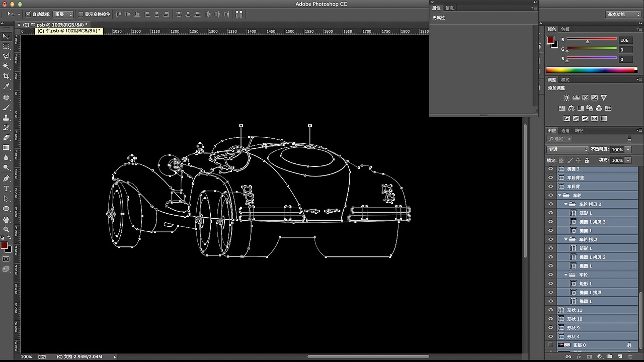644x362 pixels.
Task: Toggle the 自动选择 checkbox
Action: click(28, 14)
